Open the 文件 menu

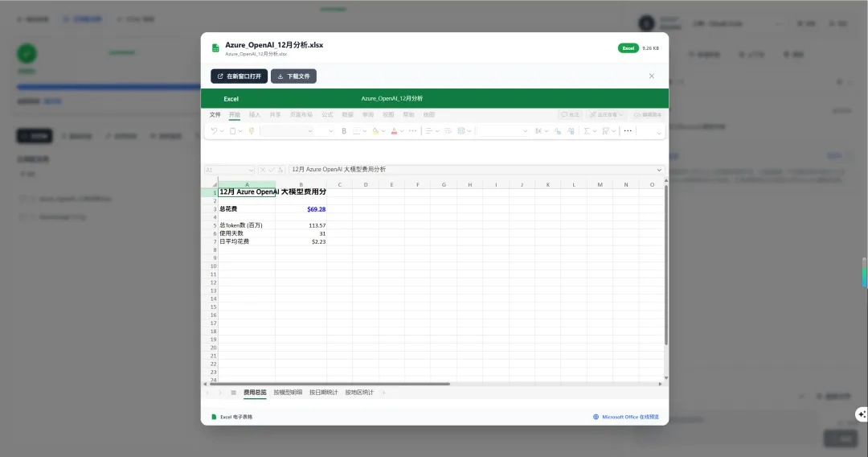(215, 115)
